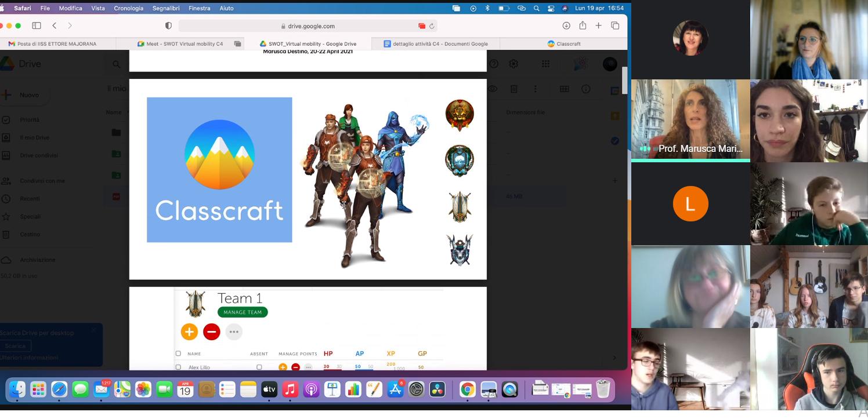Open the Segnalibri menu

tap(166, 8)
